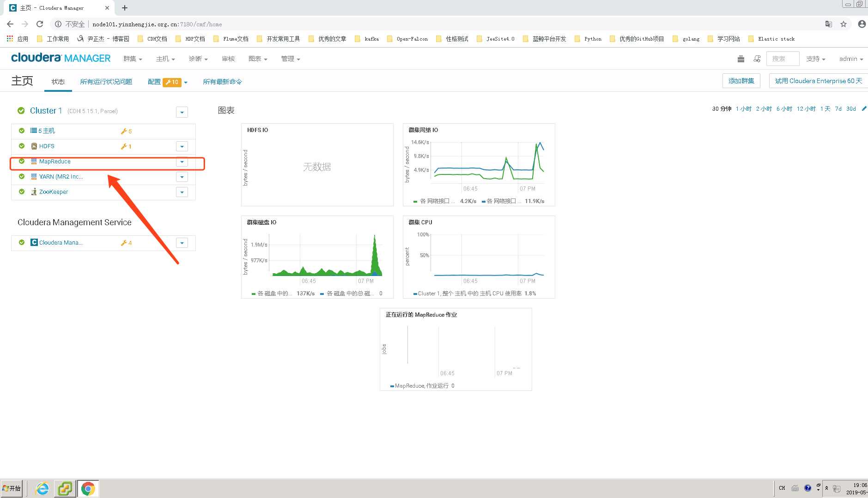The image size is (868, 498).
Task: Select the 7d time range
Action: tap(838, 109)
